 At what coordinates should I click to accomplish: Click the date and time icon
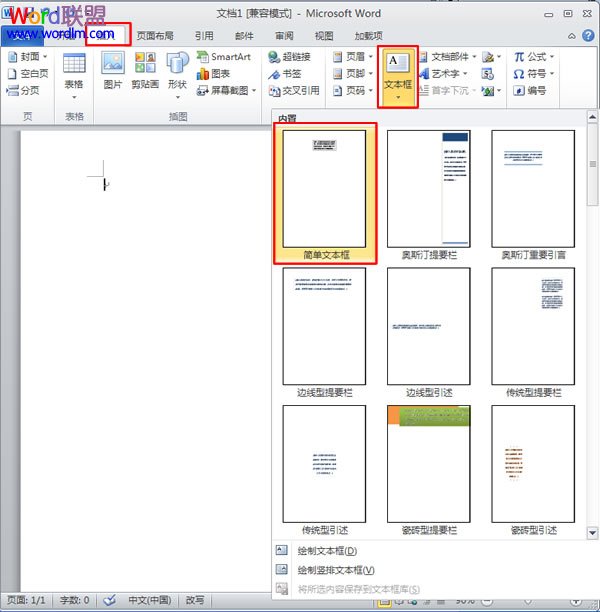pyautogui.click(x=488, y=74)
